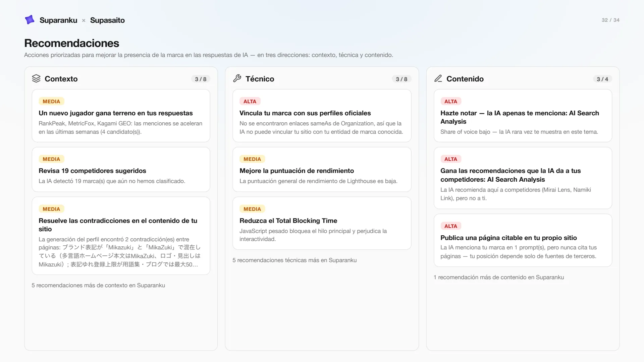
Task: Click ALTA tag on 'Vincula tu marca' card
Action: [x=250, y=101]
